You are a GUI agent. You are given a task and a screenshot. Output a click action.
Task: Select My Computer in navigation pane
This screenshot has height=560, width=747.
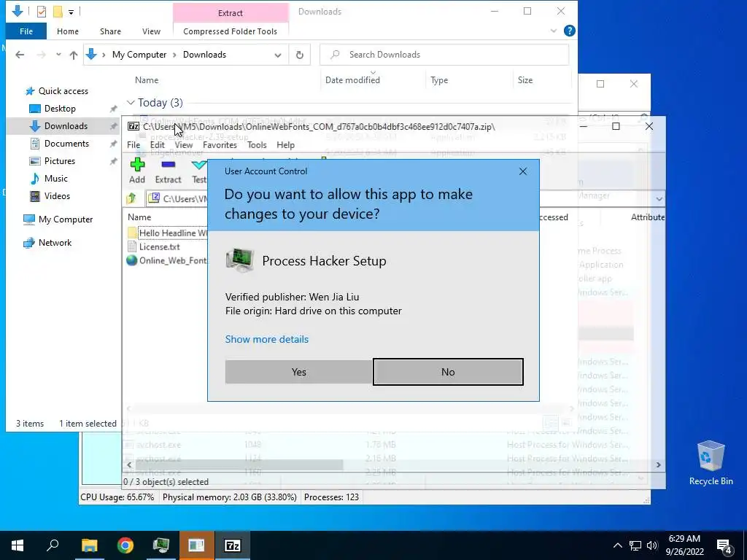pos(58,219)
